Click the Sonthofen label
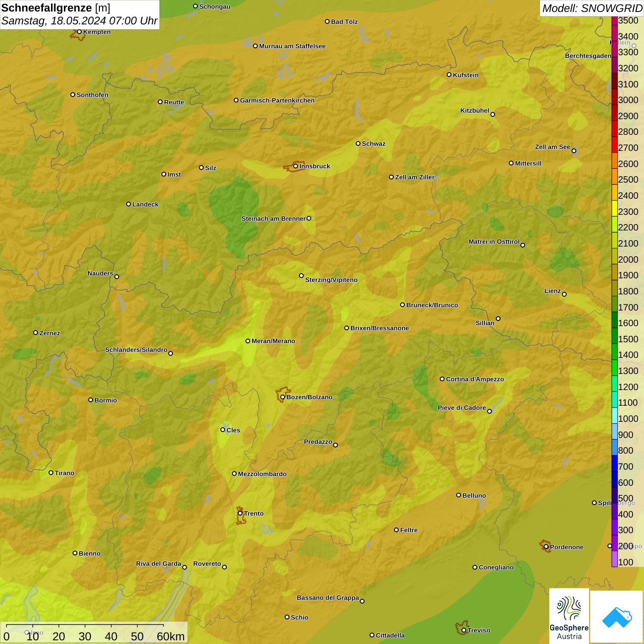The image size is (644, 644). click(92, 95)
